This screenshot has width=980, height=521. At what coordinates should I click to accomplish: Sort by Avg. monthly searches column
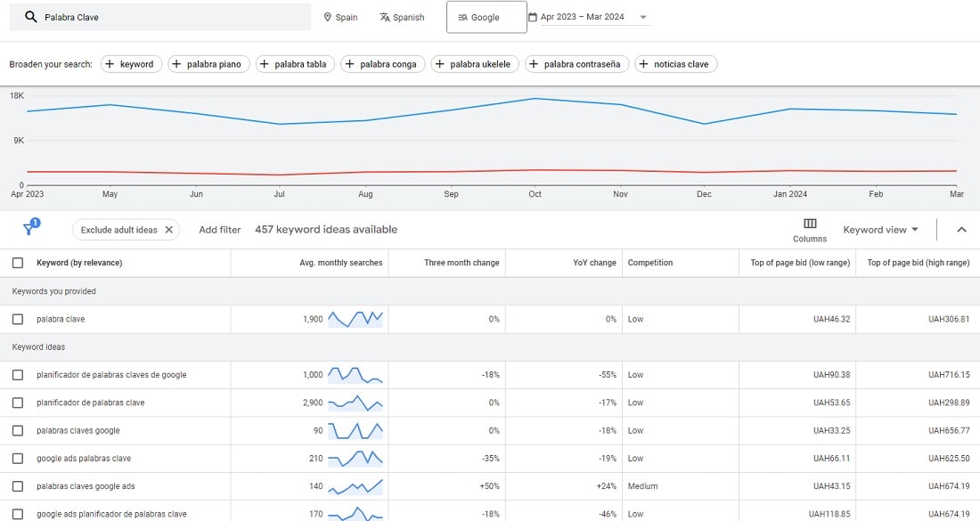(x=340, y=263)
